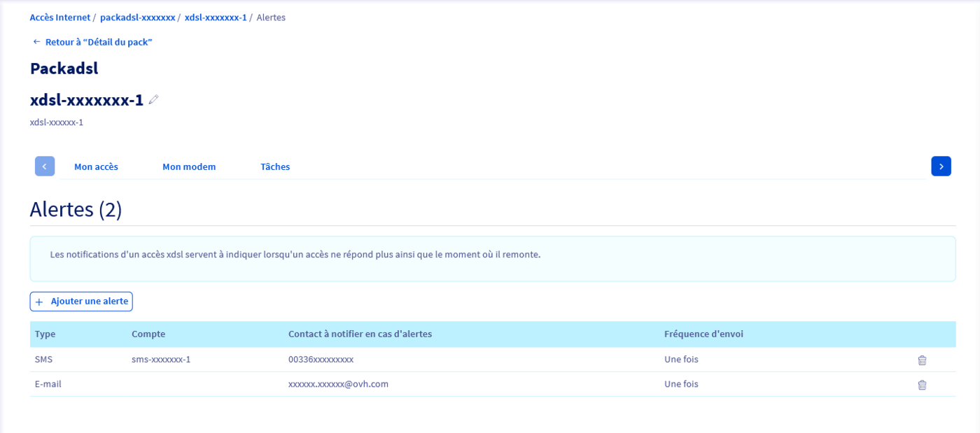Click the left arrow icon before Retour
This screenshot has width=980, height=433.
coord(36,41)
